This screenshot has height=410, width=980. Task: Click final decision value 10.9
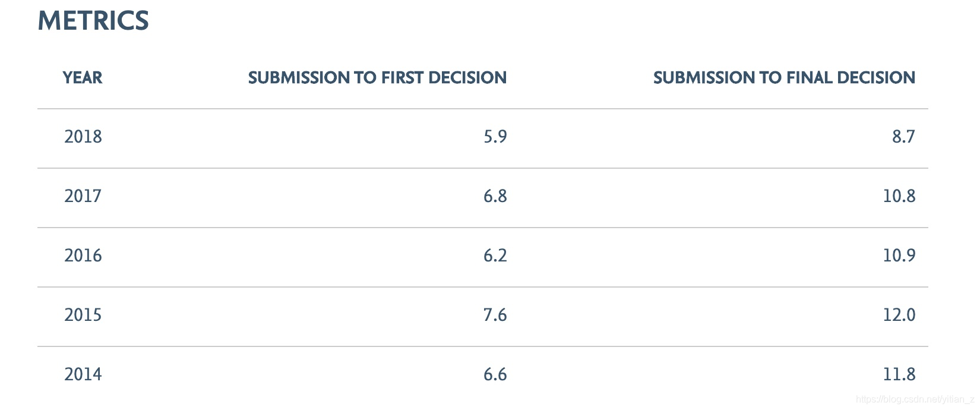pyautogui.click(x=899, y=256)
